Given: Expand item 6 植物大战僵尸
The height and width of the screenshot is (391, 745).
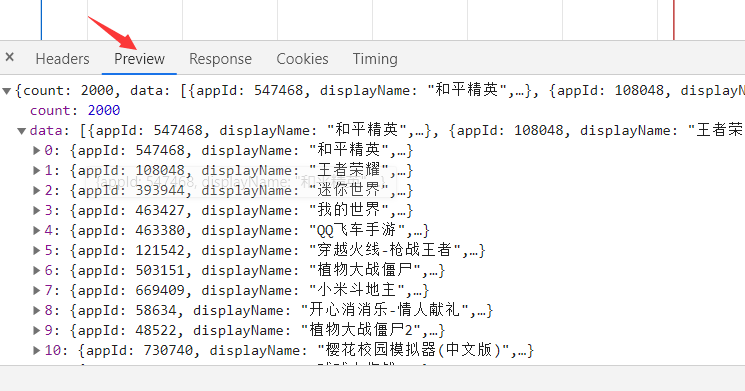Looking at the screenshot, I should coord(36,270).
